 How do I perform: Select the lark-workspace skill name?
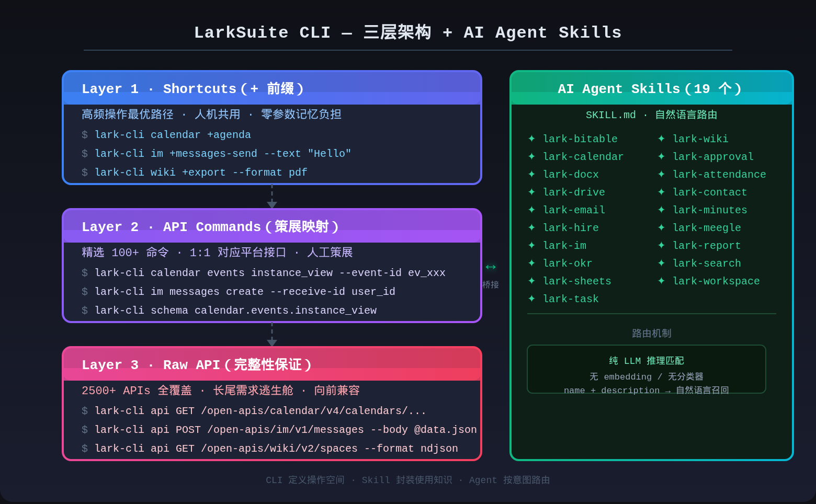tap(716, 281)
